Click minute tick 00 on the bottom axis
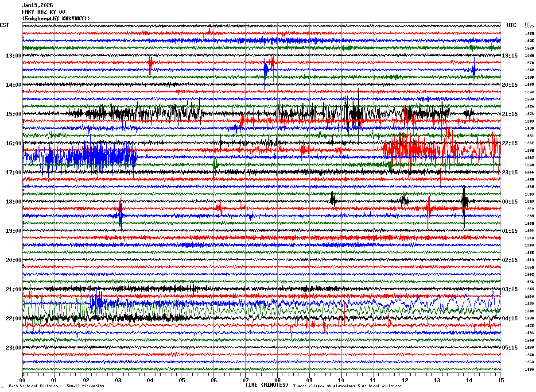536x392 pixels. coord(22,380)
